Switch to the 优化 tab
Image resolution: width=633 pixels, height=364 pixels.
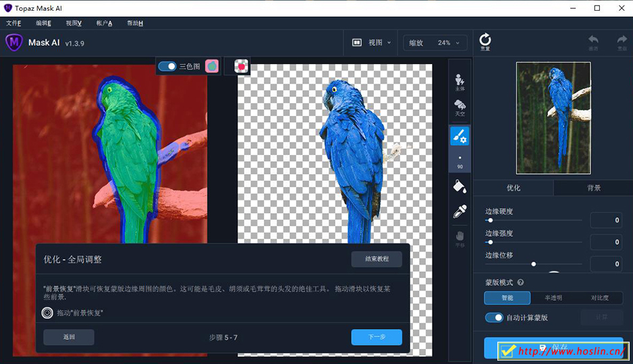coord(514,188)
